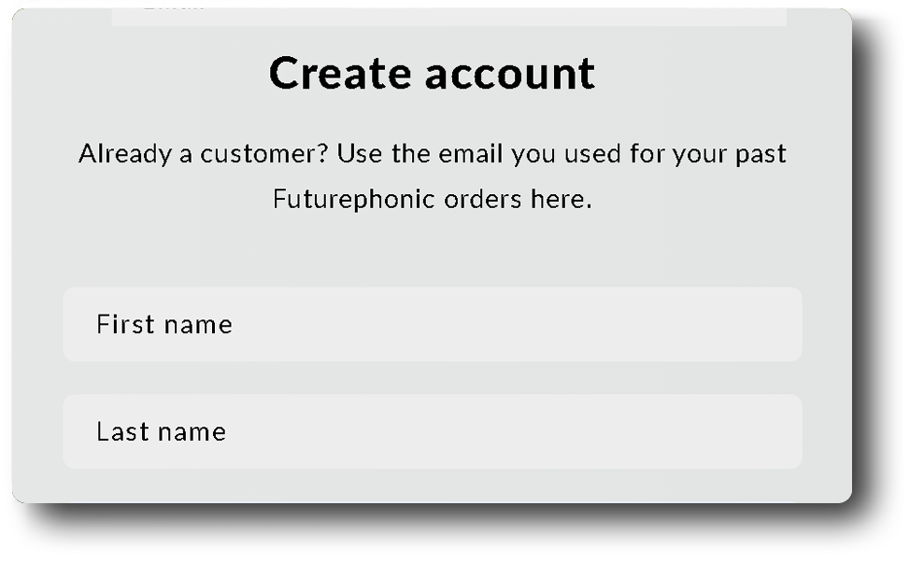Click the 'Already a customer?' text

pos(204,154)
